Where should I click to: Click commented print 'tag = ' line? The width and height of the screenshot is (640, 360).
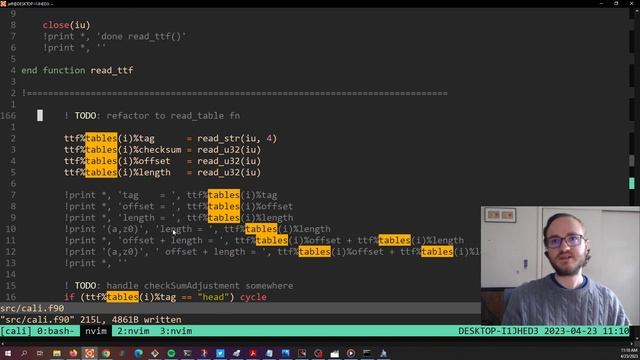[171, 195]
